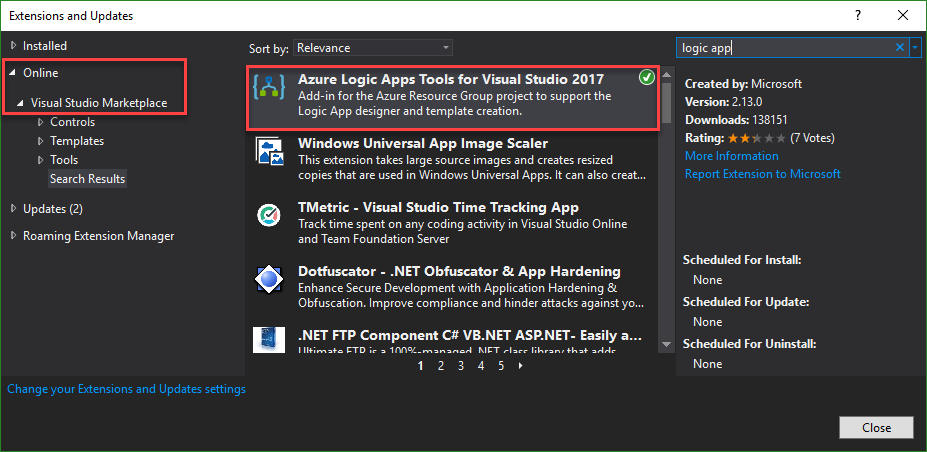Open the More Information link
The image size is (927, 452).
[731, 156]
